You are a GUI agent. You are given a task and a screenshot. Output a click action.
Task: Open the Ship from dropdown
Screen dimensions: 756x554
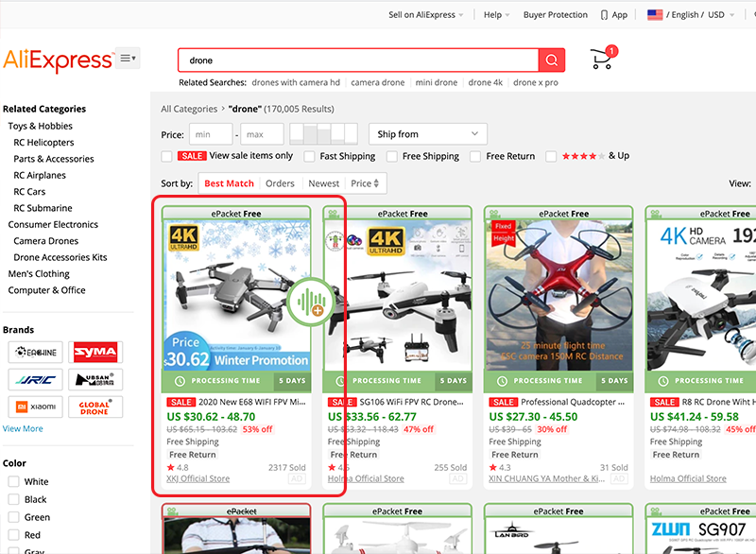tap(427, 133)
